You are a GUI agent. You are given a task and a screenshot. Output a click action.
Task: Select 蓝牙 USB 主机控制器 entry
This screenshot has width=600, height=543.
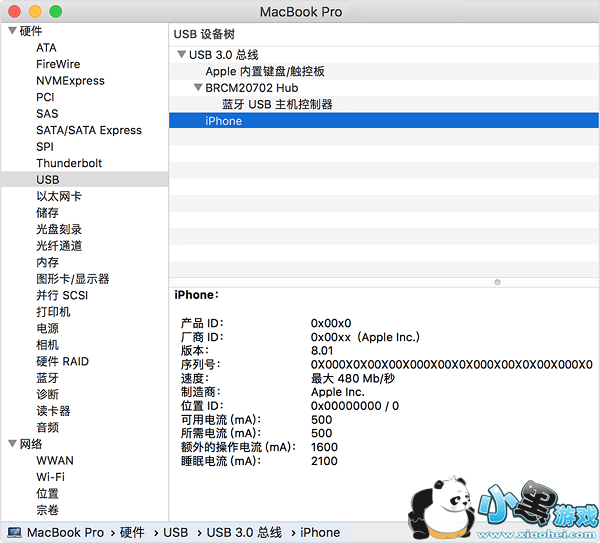[277, 104]
